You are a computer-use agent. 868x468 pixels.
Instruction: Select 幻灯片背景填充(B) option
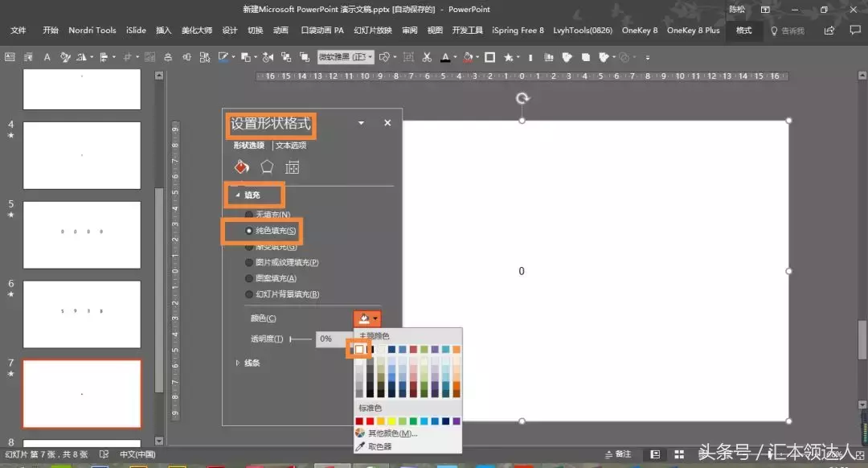(282, 294)
